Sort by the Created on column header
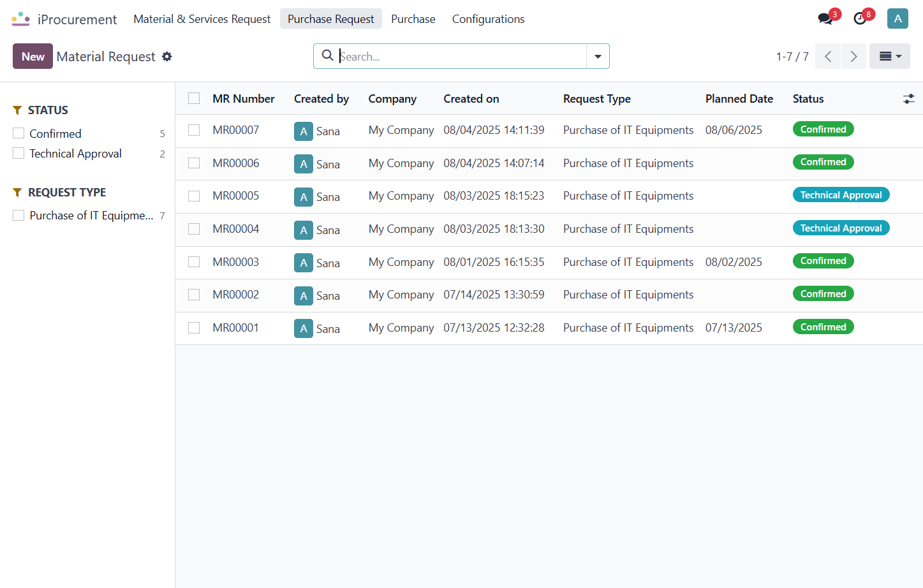This screenshot has width=923, height=588. point(471,99)
